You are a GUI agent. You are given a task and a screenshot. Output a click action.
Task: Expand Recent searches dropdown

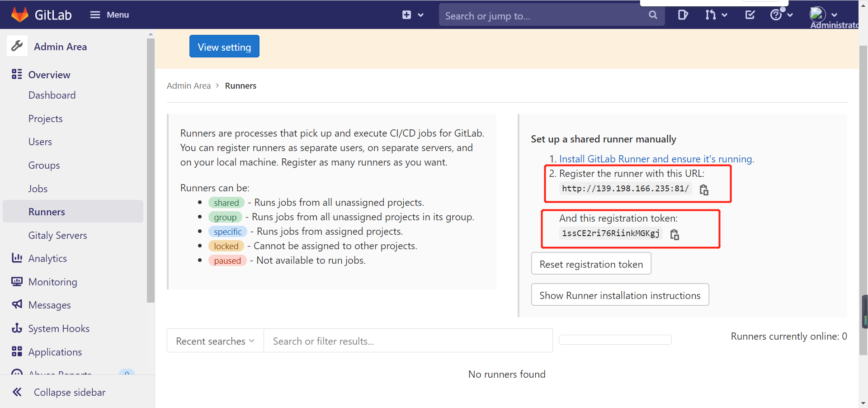coord(215,341)
